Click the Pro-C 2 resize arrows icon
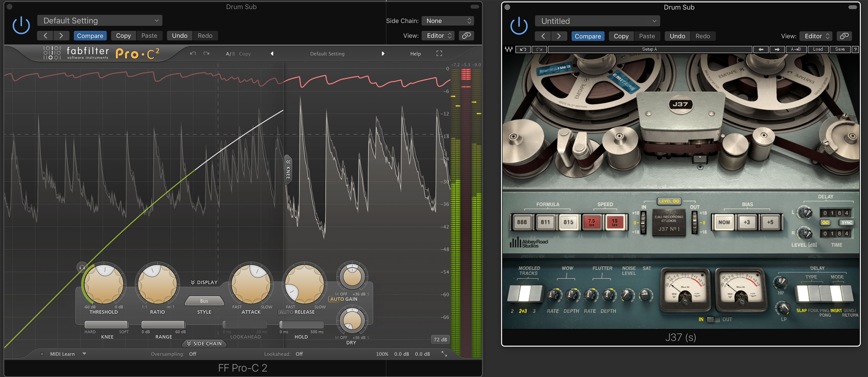 [x=444, y=354]
